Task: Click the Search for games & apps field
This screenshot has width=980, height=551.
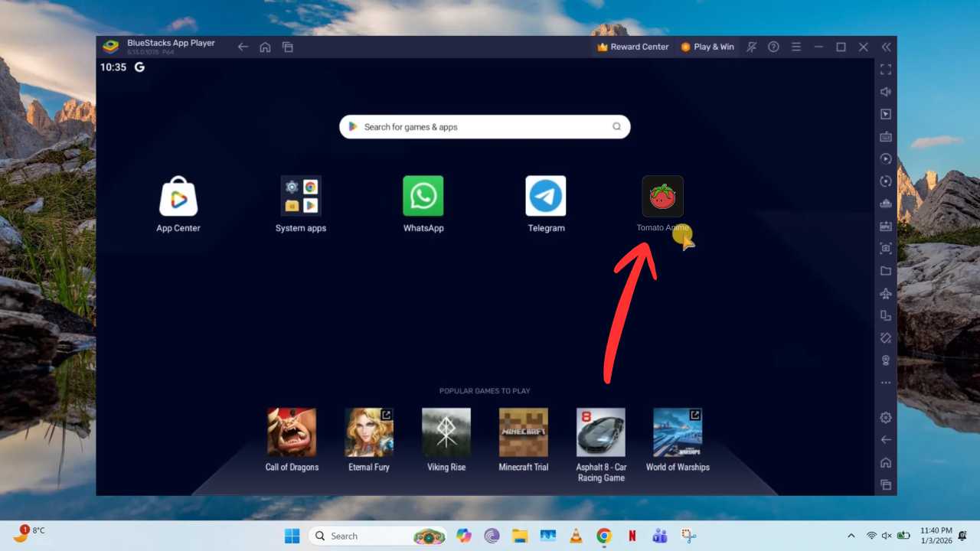Action: coord(485,126)
